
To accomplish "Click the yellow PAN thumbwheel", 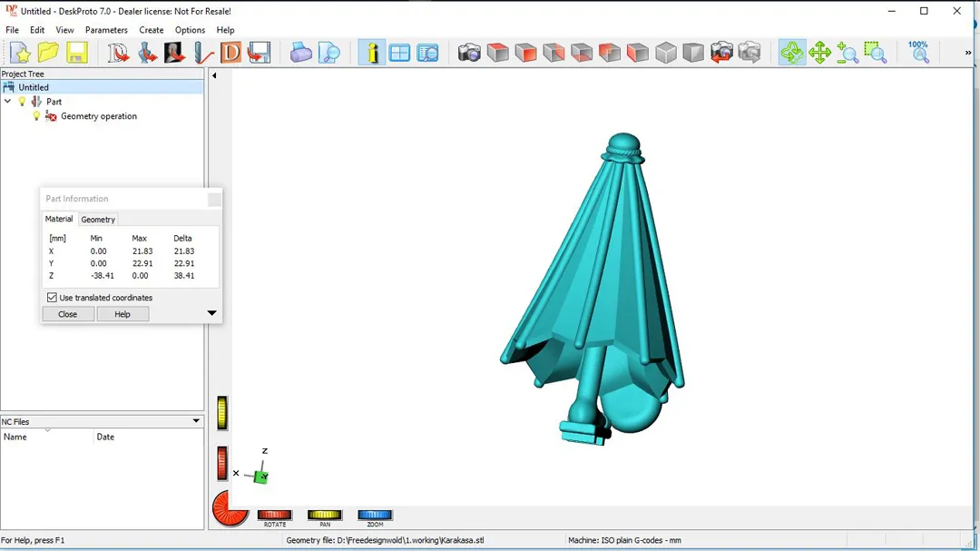I will point(324,515).
